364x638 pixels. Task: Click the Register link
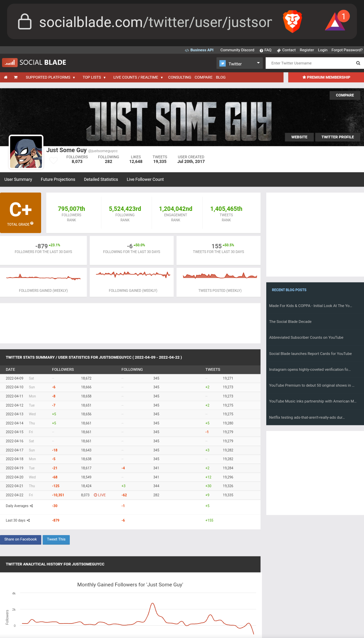point(307,50)
